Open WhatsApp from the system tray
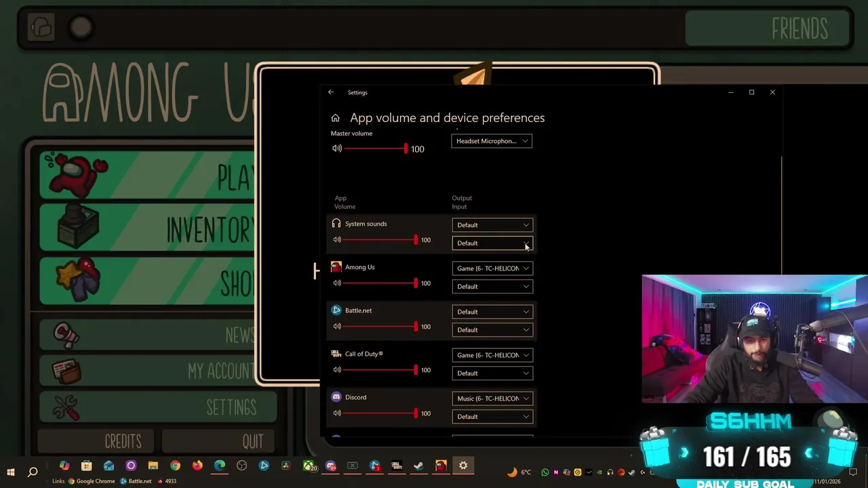Viewport: 868px width, 488px height. coord(545,472)
